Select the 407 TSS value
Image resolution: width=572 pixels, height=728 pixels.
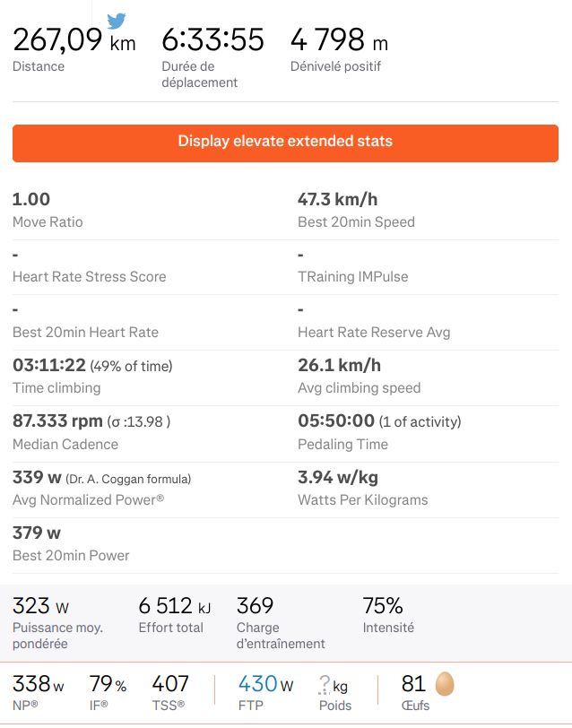(x=170, y=686)
